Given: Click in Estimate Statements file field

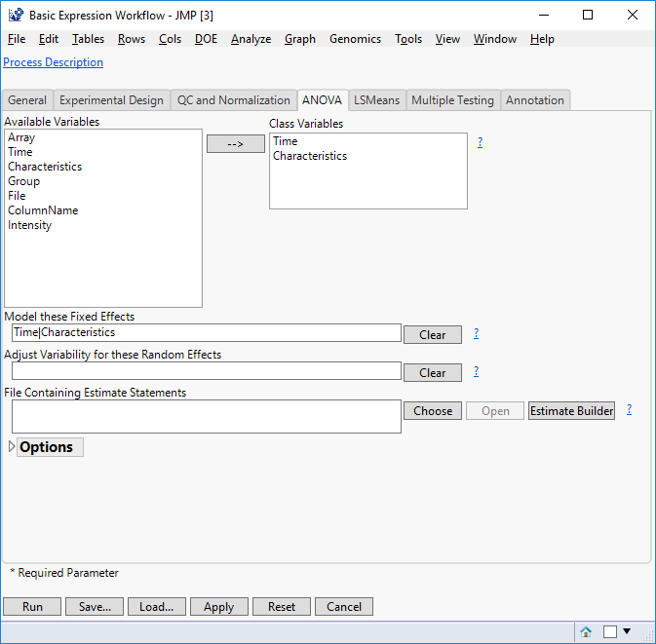Looking at the screenshot, I should click(207, 417).
